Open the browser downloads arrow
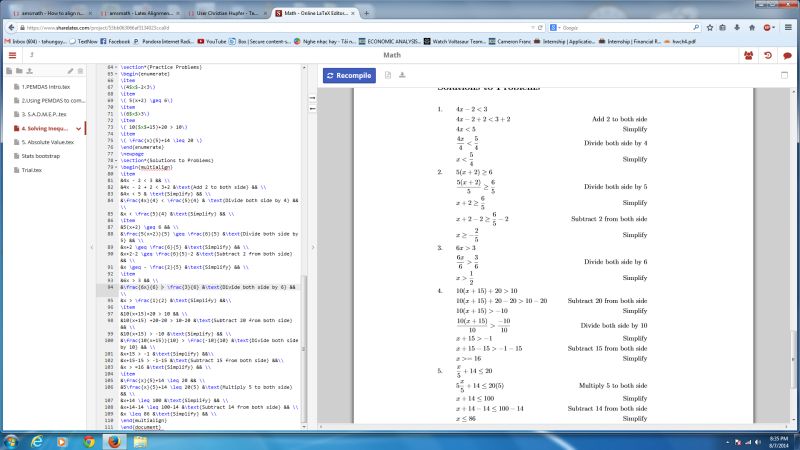 [x=737, y=28]
